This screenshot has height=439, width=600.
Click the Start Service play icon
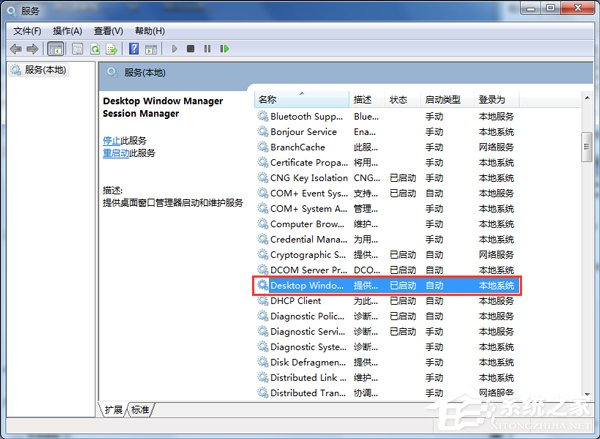174,49
